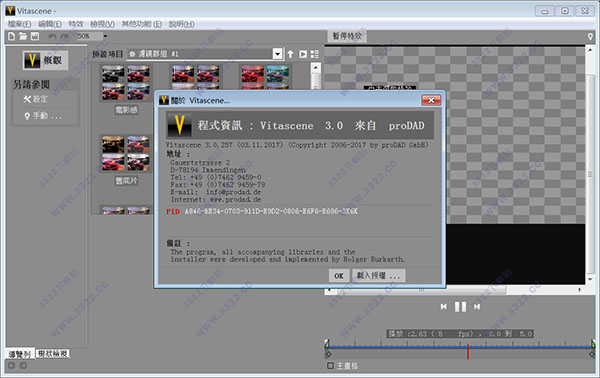Select the red and teal preset thumbnail group
Screen dimensions: 600x378
tap(265, 77)
